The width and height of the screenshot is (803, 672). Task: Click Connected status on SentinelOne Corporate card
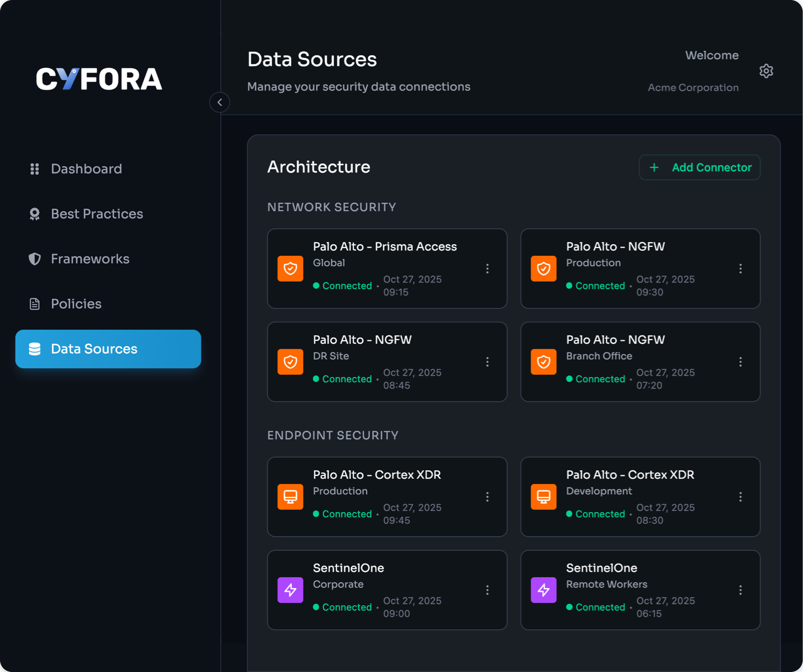click(342, 607)
